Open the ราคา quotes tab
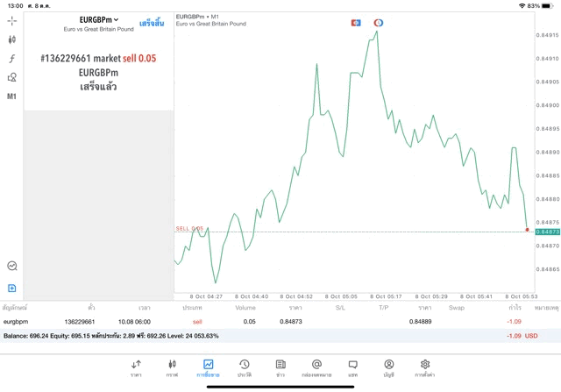The width and height of the screenshot is (561, 392). pos(136,367)
